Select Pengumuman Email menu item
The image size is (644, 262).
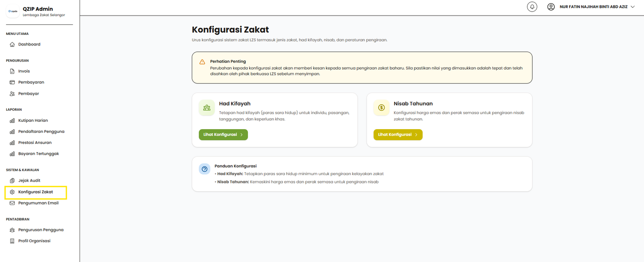pos(38,203)
